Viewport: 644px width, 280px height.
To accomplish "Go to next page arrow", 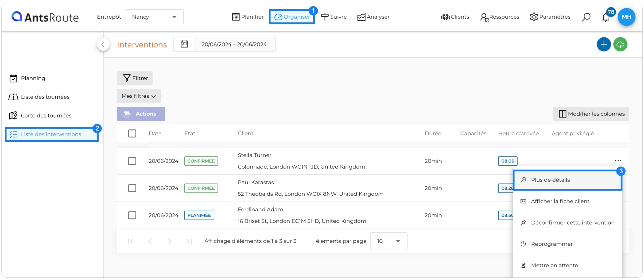I will pos(170,241).
